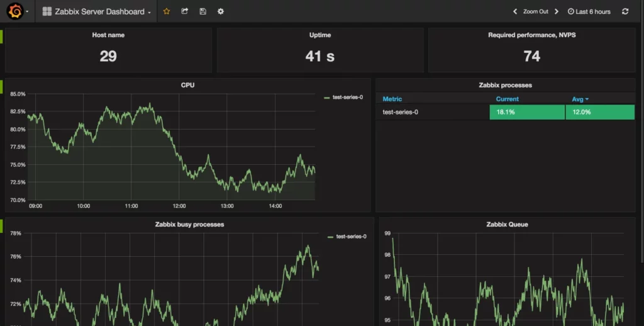Viewport: 644px width, 326px height.
Task: Open CPU legend series color picker
Action: (327, 98)
